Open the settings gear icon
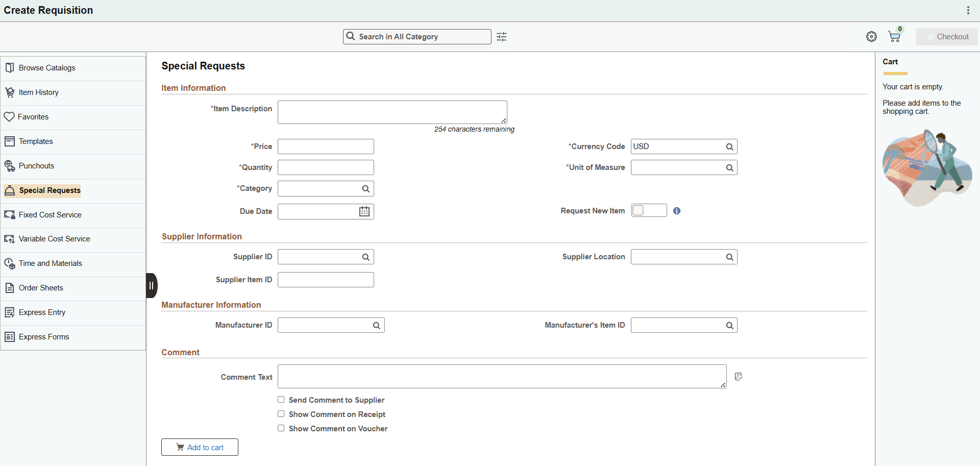Image resolution: width=980 pixels, height=466 pixels. pyautogui.click(x=872, y=37)
